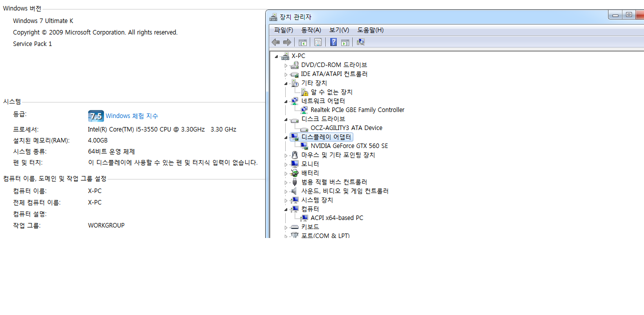
Task: Select the unknown device with warning icon
Action: tap(331, 92)
